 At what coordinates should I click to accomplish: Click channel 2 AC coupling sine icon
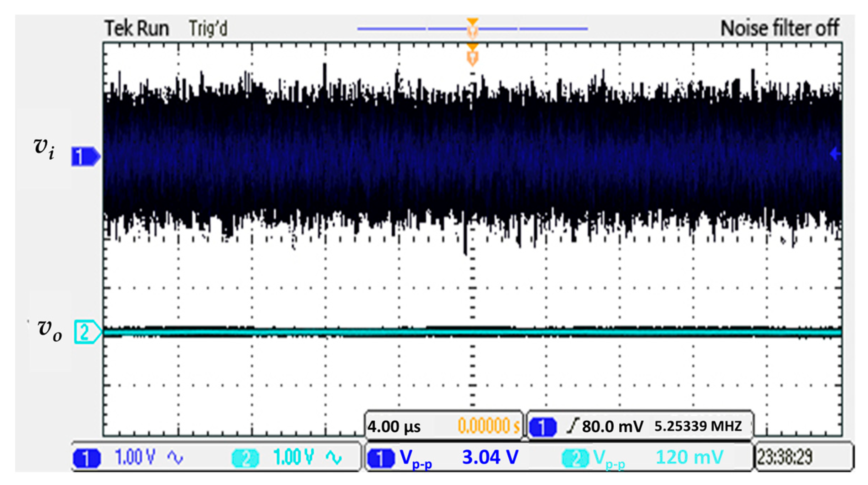[333, 458]
